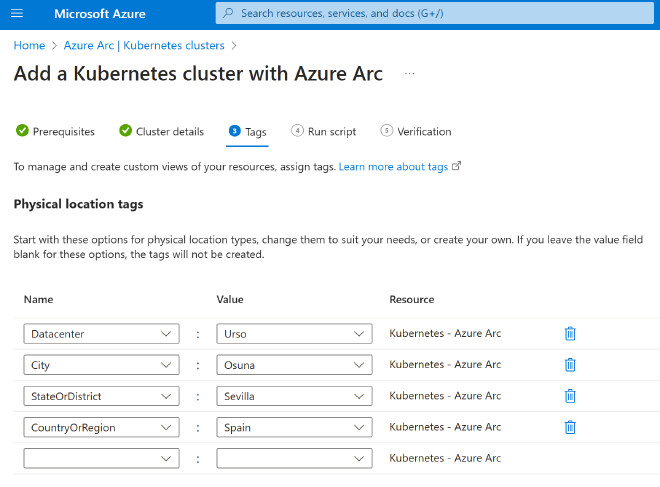Switch to the Verification tab

coord(416,131)
